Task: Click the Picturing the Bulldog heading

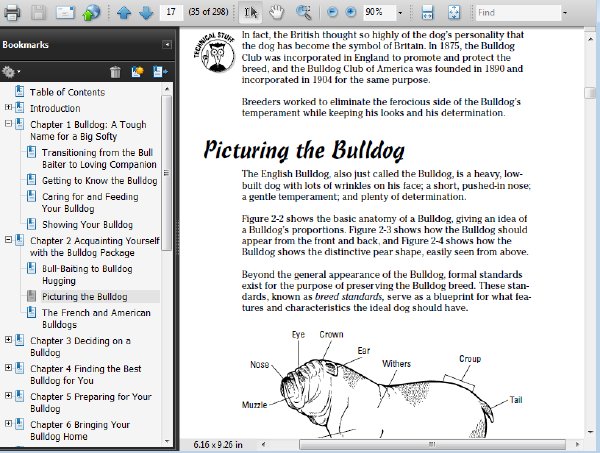Action: click(304, 150)
